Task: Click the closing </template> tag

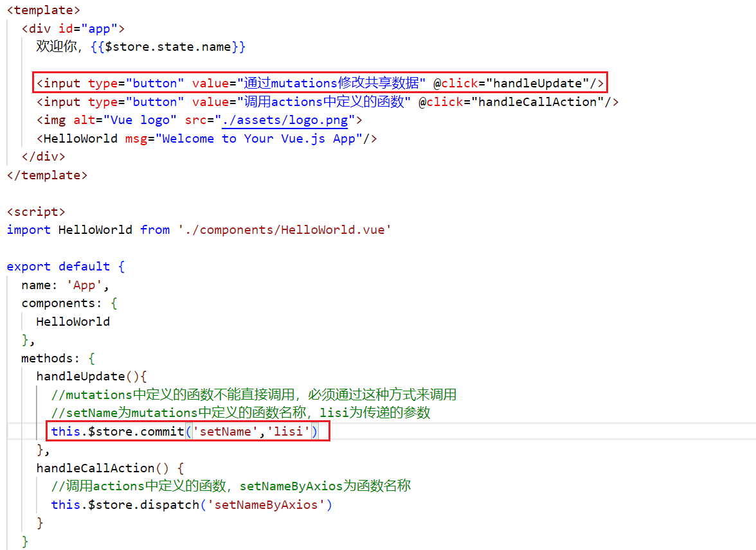Action: (x=47, y=175)
